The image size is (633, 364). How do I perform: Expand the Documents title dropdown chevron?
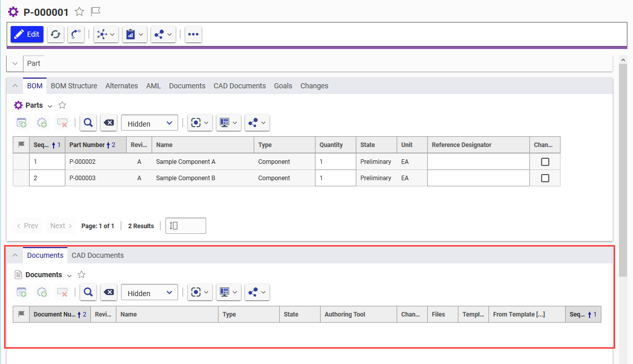pos(69,275)
